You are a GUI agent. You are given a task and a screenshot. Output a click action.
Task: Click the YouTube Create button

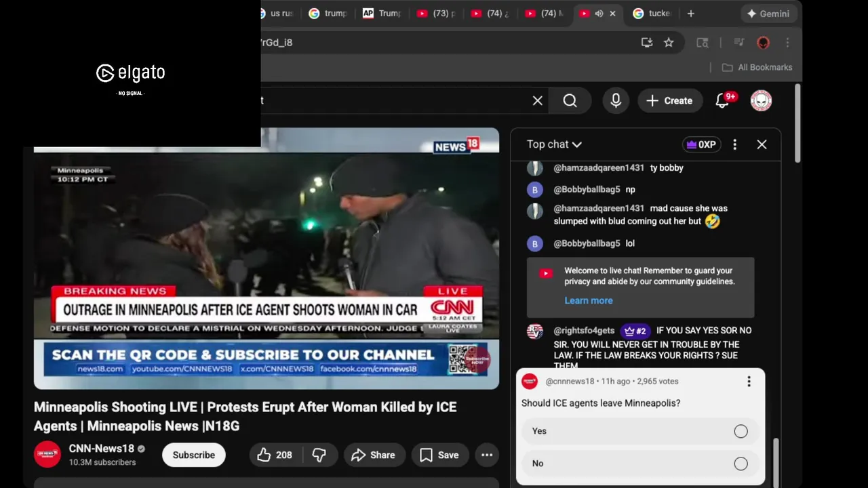(669, 100)
